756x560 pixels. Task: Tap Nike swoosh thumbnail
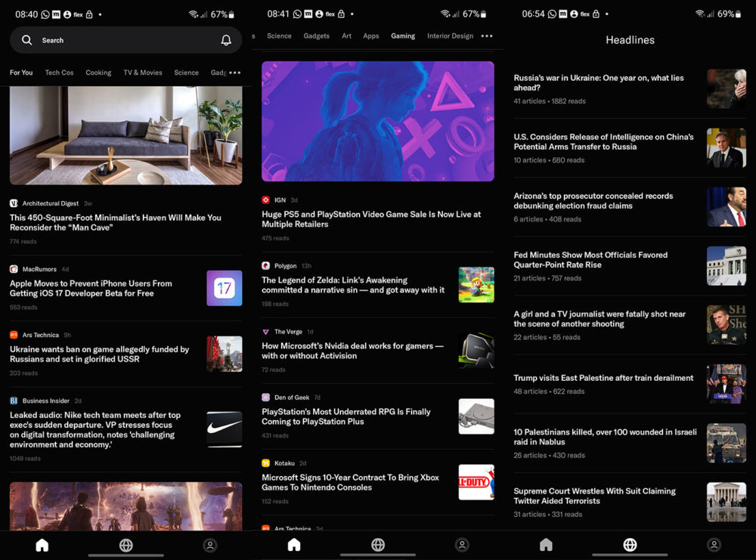pos(225,429)
